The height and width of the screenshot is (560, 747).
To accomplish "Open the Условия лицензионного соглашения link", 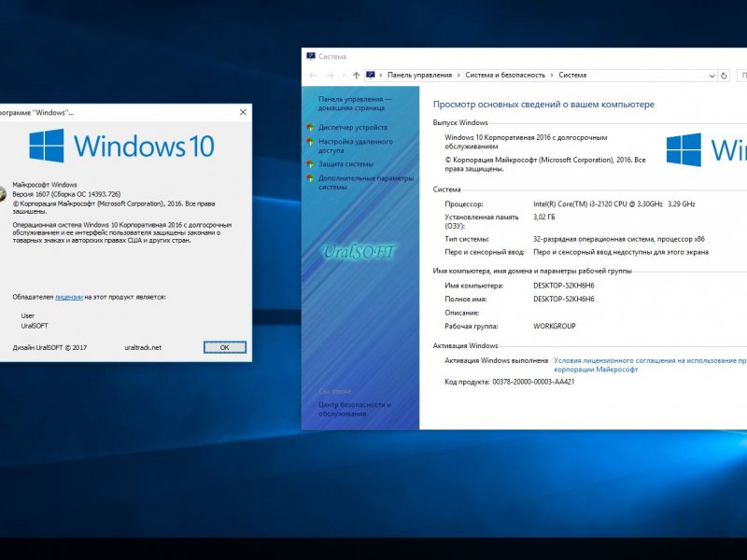I will tap(650, 365).
